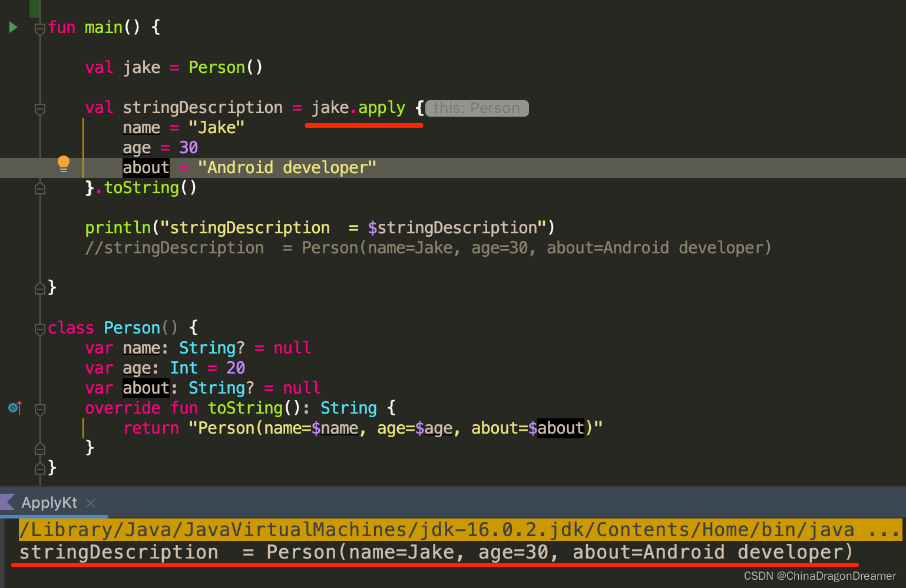Run main function via green gutter arrow
The width and height of the screenshot is (906, 588).
point(13,27)
